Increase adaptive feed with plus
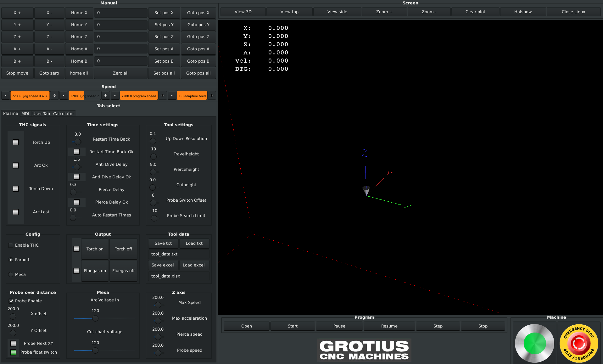The height and width of the screenshot is (364, 603). [x=212, y=96]
